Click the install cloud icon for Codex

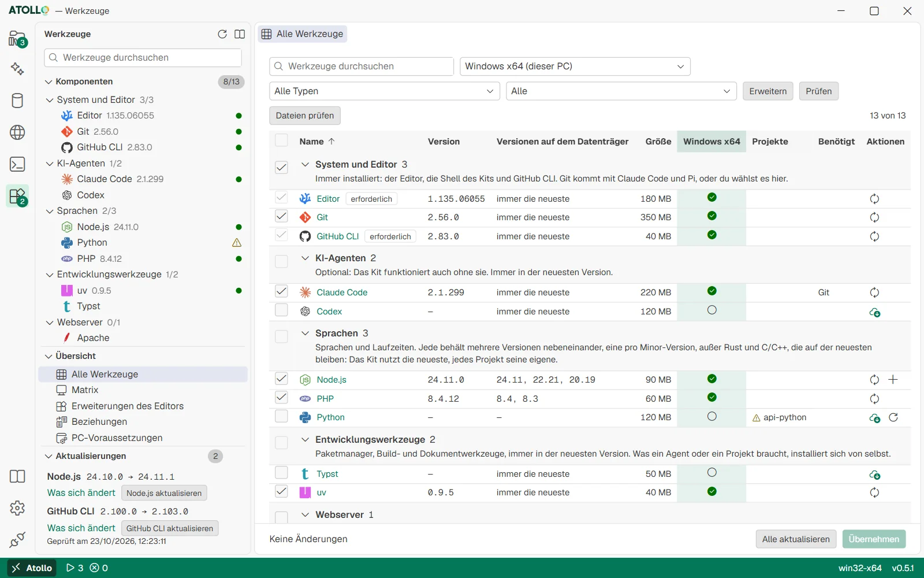(874, 312)
